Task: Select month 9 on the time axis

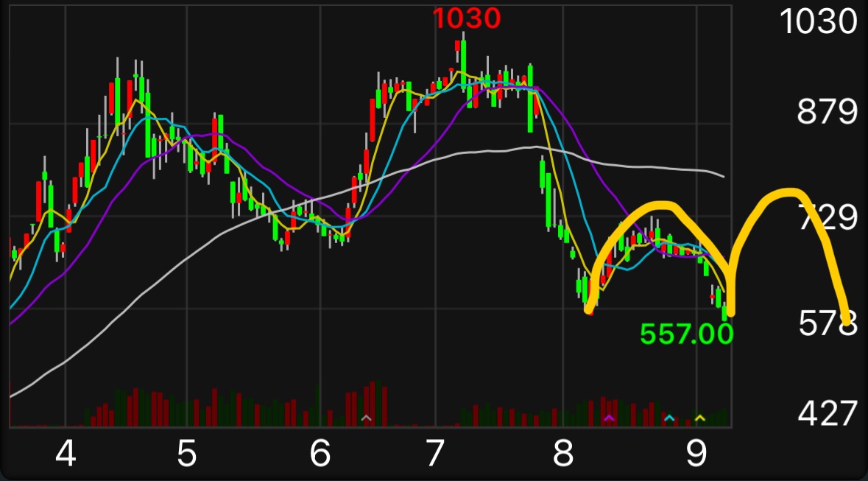Action: [696, 454]
